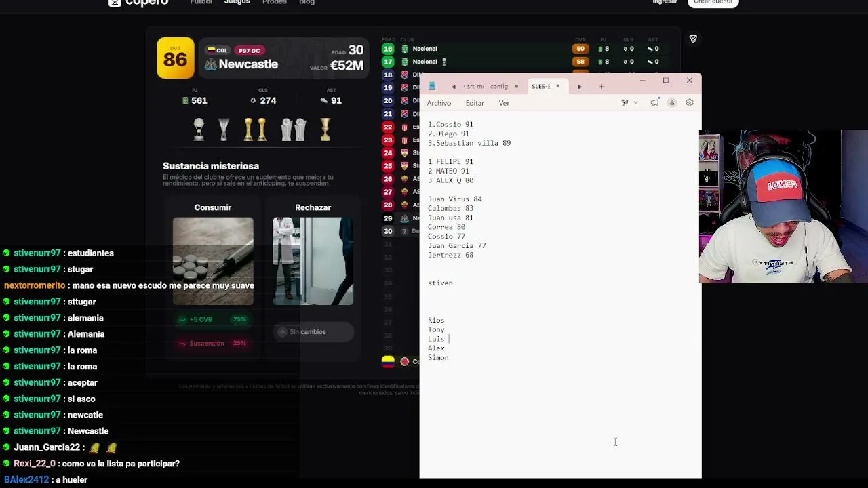
Task: Click the globe trophy icon in trophies row
Action: click(x=199, y=129)
